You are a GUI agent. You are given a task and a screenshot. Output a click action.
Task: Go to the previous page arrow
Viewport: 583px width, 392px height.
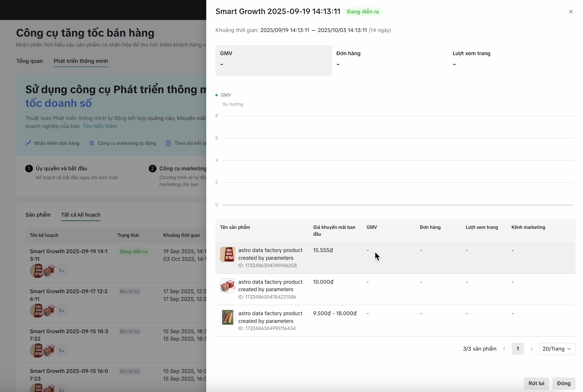pos(504,349)
